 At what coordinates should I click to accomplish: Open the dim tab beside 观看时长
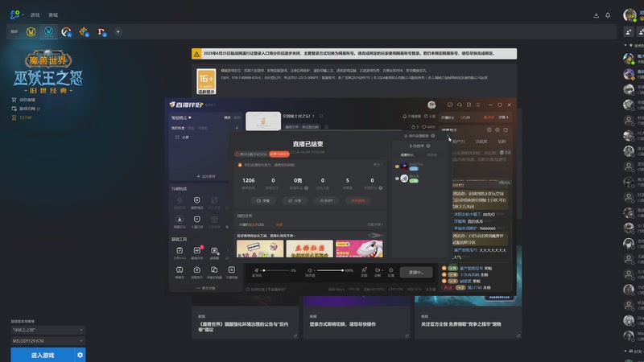432,155
